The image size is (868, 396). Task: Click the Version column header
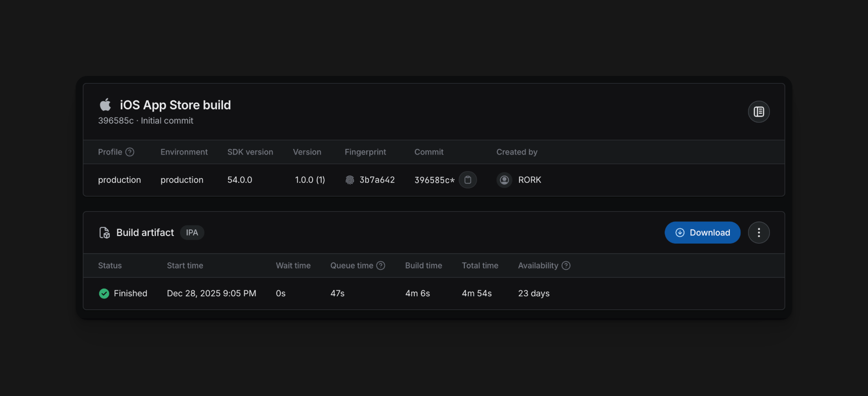pos(307,152)
